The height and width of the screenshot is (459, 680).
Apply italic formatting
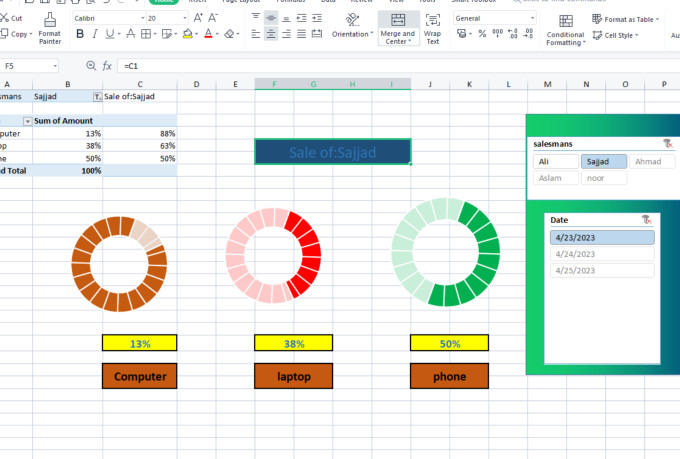point(95,34)
